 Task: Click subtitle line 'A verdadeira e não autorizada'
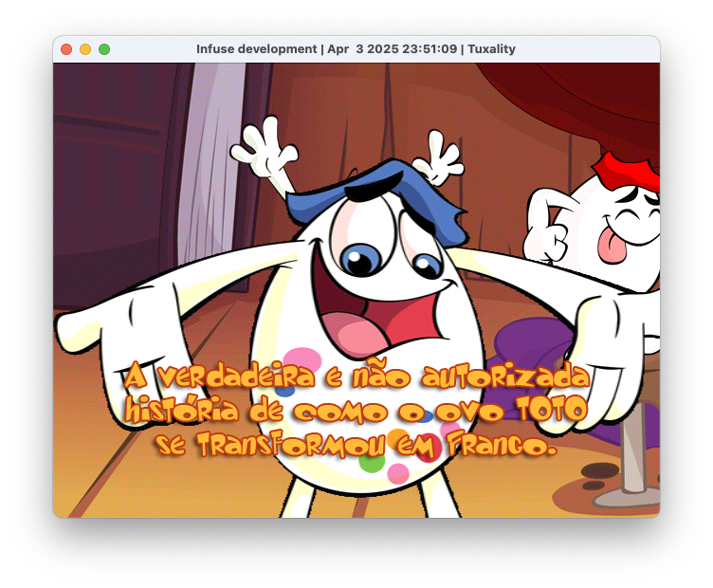click(356, 377)
